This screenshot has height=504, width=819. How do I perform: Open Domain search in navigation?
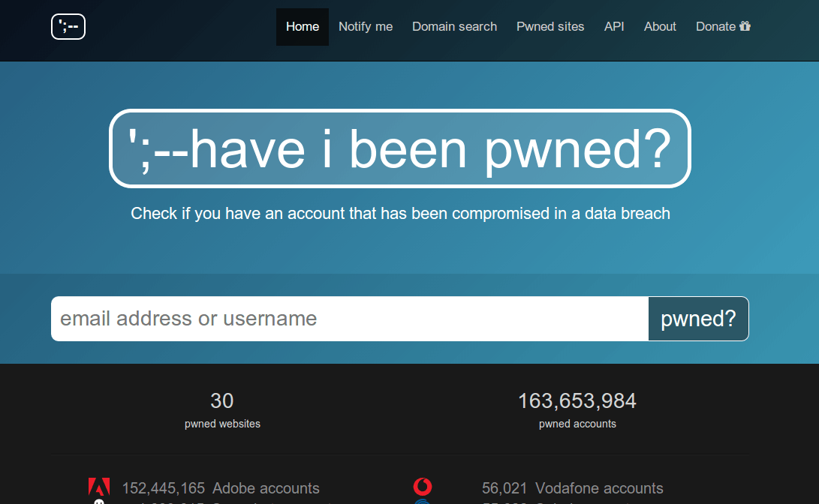pos(454,27)
